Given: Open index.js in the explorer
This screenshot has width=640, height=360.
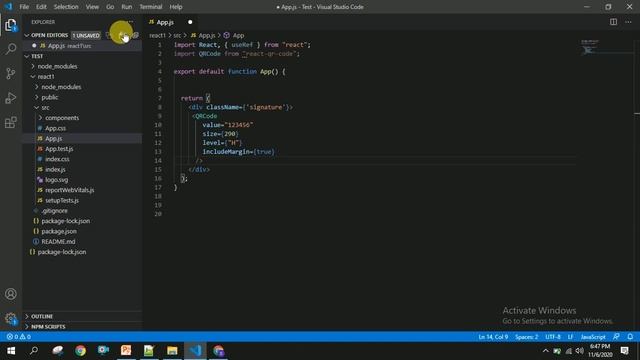Looking at the screenshot, I should click(x=55, y=169).
